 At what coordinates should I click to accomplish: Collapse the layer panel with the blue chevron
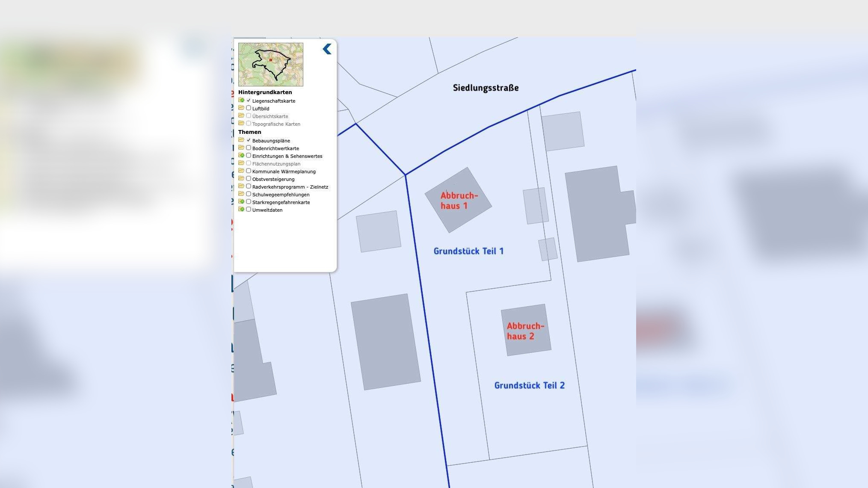click(327, 50)
